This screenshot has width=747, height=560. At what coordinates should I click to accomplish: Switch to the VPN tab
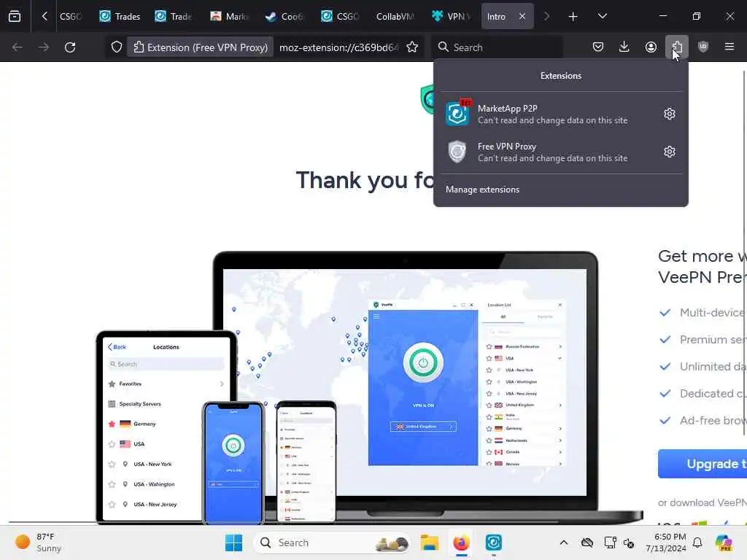pos(450,16)
